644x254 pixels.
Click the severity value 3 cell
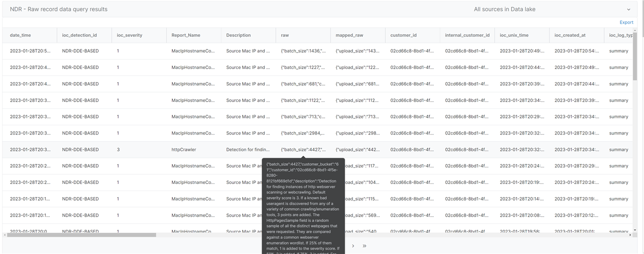click(x=118, y=150)
